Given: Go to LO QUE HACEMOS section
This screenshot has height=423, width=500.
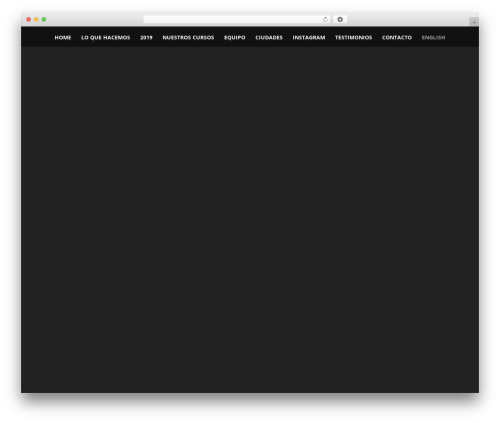Looking at the screenshot, I should 106,38.
